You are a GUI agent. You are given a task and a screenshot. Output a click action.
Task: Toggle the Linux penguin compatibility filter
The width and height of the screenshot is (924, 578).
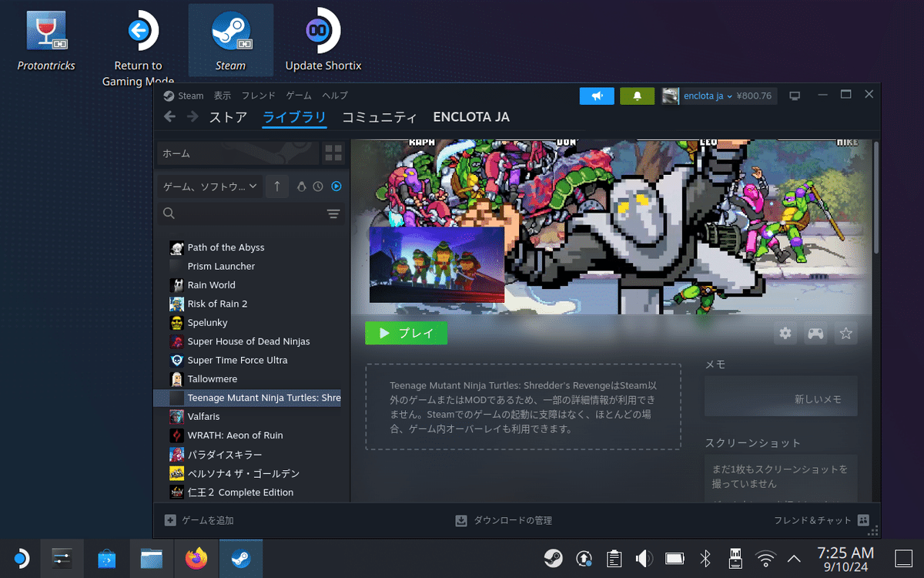[302, 187]
